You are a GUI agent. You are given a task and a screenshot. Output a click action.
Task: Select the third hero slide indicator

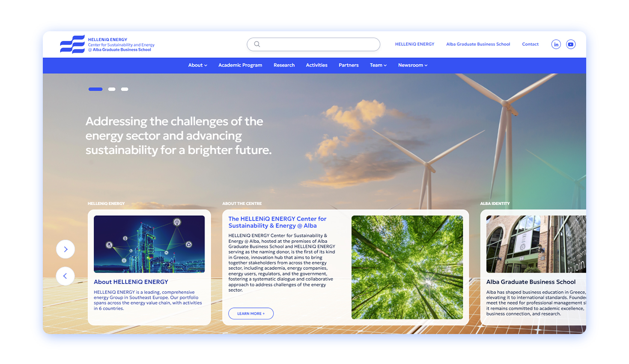click(125, 89)
